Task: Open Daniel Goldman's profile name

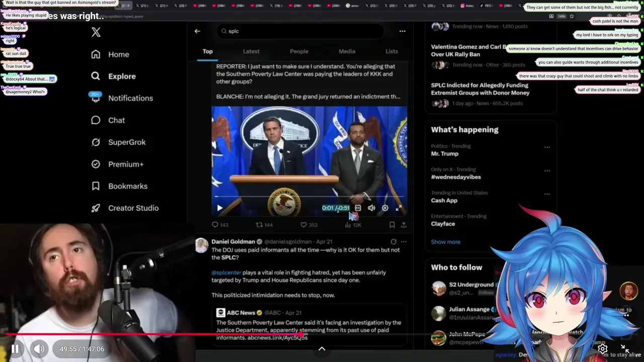Action: 233,242
